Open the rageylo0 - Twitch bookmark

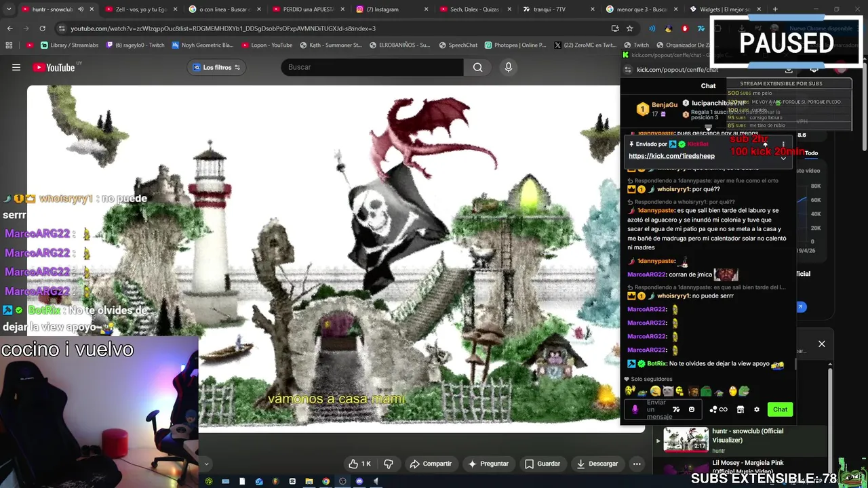[x=134, y=45]
